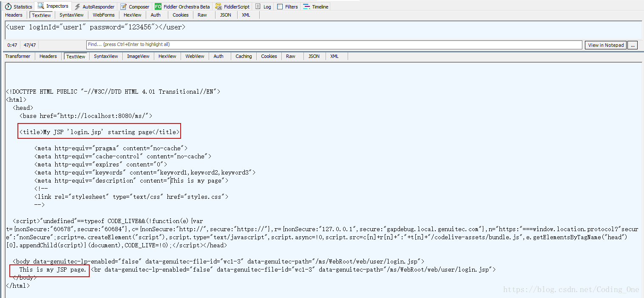
Task: Open the response Cookies tab
Action: pyautogui.click(x=269, y=56)
